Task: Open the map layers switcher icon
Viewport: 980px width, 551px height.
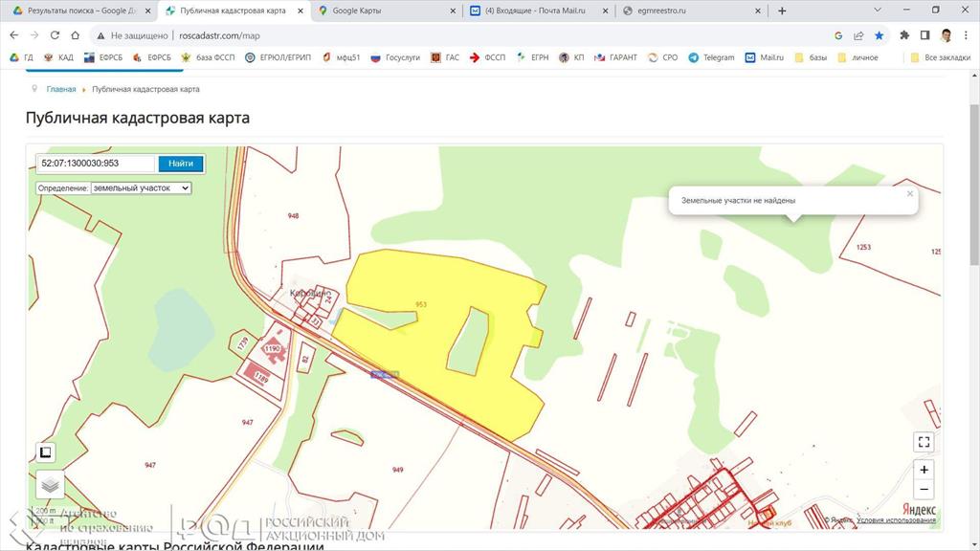Action: pos(50,485)
